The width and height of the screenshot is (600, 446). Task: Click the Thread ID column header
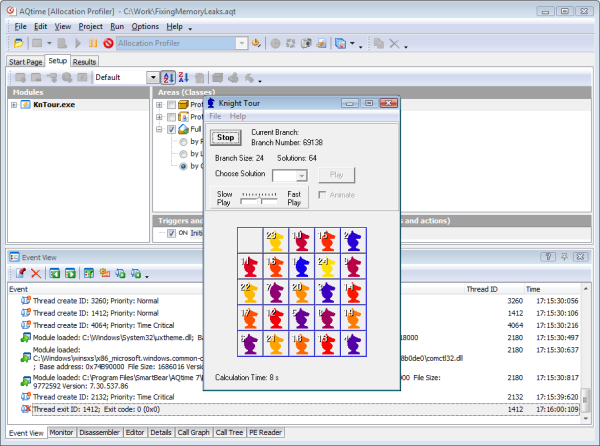[482, 289]
